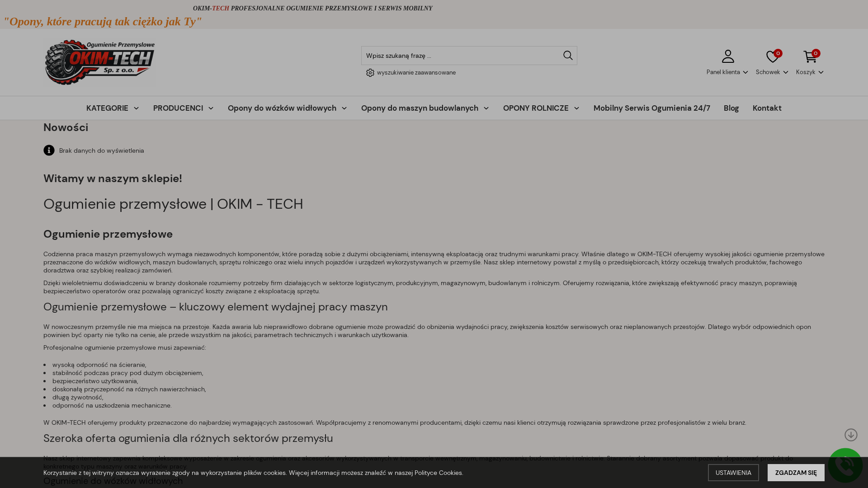868x488 pixels.
Task: Click the scroll-down arrow circle icon
Action: coord(851,435)
